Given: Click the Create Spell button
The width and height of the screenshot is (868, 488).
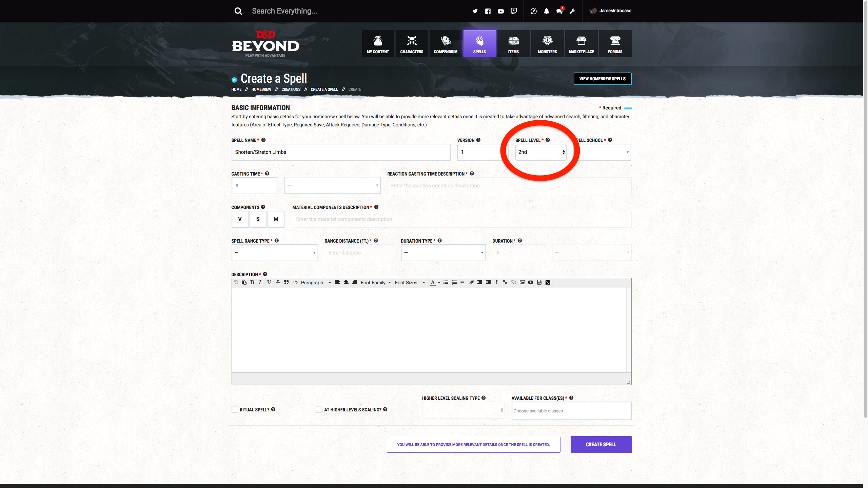Looking at the screenshot, I should click(x=601, y=445).
